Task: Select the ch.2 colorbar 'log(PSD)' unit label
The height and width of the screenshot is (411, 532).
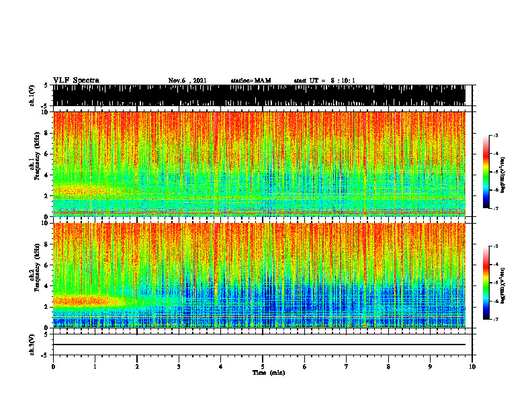Action: point(503,285)
